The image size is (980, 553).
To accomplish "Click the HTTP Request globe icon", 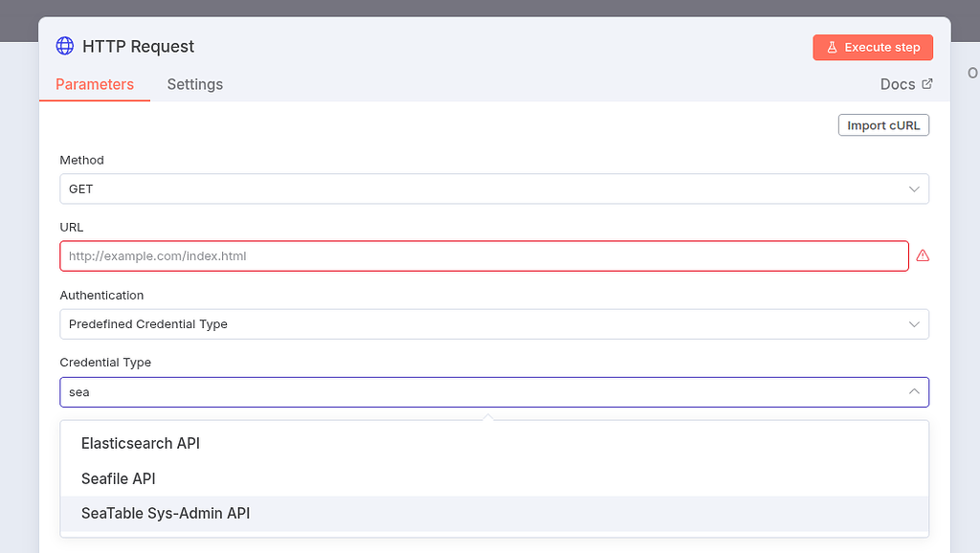I will [64, 46].
